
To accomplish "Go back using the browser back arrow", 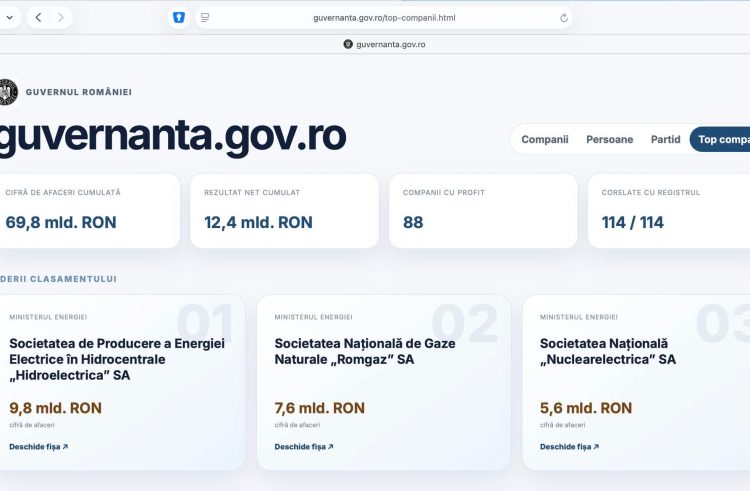I will coord(38,18).
